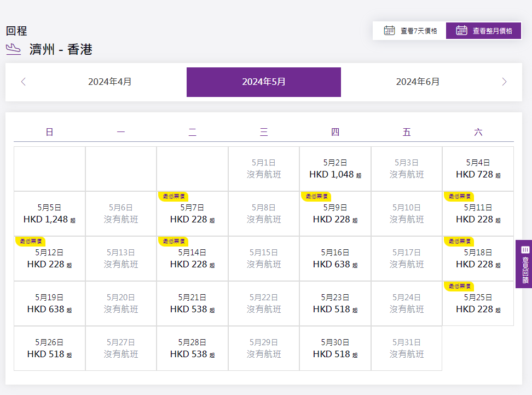This screenshot has width=532, height=395.
Task: Select 5月2日 flight at HKD 1,048
Action: click(x=335, y=169)
